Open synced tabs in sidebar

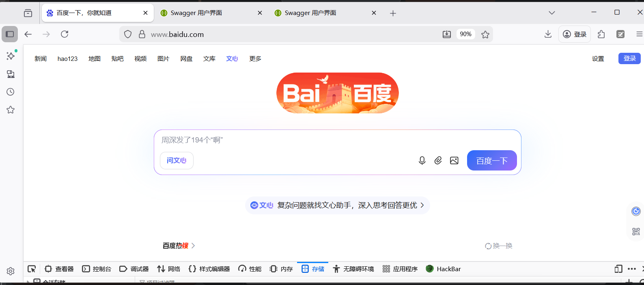click(x=11, y=74)
